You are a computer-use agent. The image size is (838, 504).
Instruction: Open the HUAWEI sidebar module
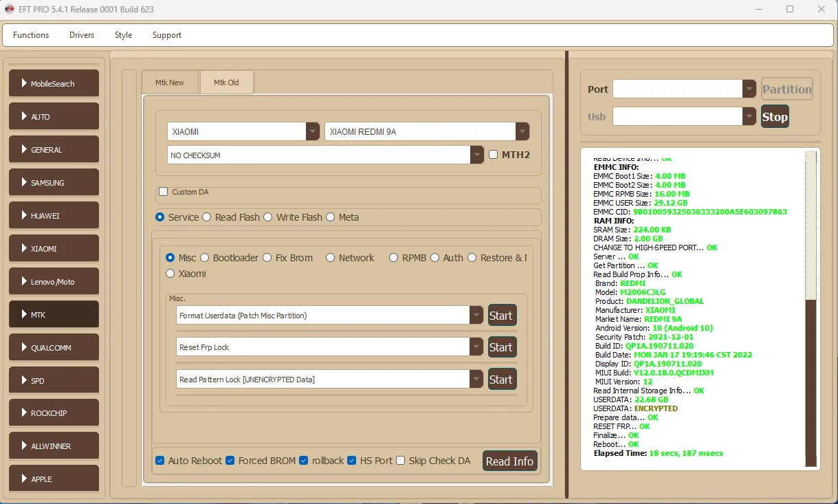pyautogui.click(x=54, y=215)
